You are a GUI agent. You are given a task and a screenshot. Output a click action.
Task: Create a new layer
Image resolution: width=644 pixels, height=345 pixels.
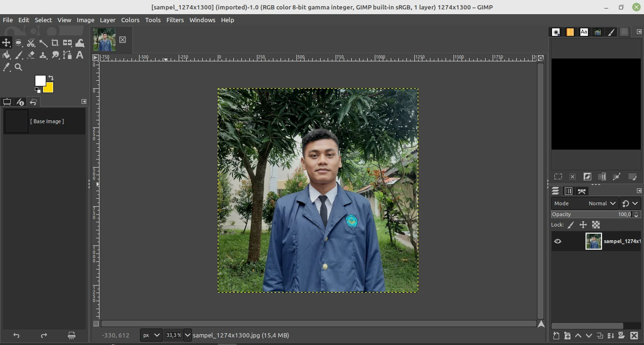556,336
